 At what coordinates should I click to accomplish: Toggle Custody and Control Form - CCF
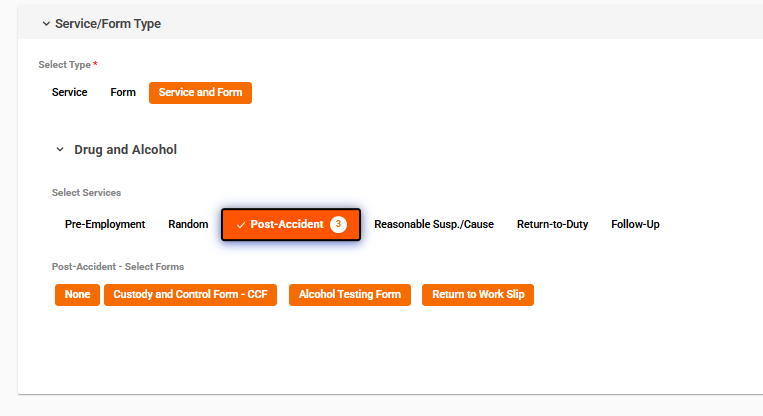[x=190, y=295]
